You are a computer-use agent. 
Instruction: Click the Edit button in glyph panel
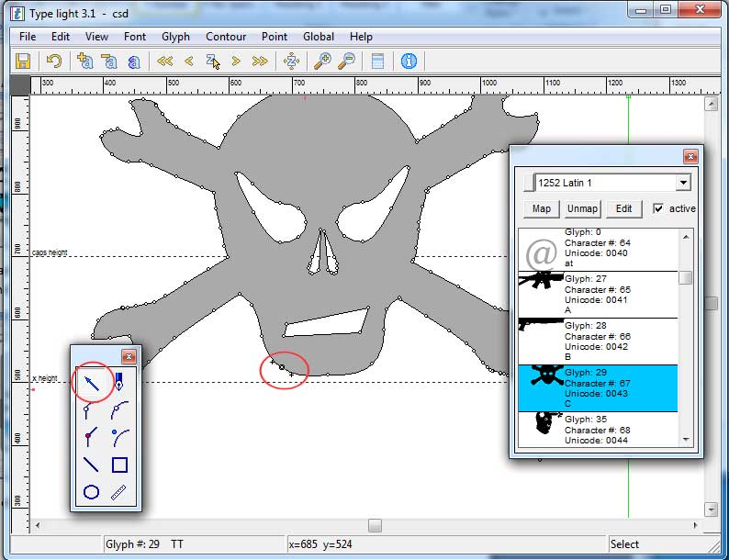tap(623, 208)
